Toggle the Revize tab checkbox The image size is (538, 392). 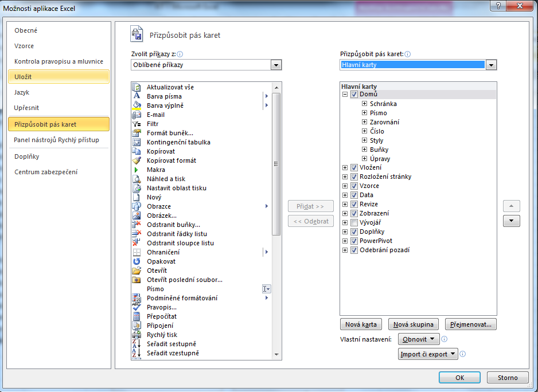(354, 205)
